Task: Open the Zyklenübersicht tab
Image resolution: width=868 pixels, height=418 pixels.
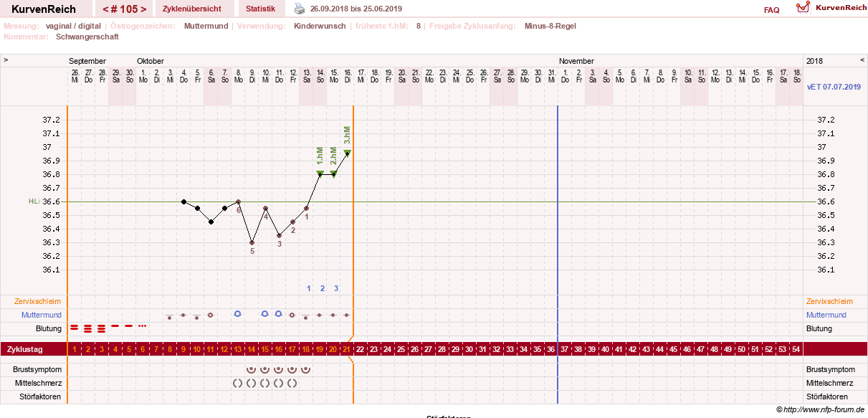Action: [x=196, y=9]
